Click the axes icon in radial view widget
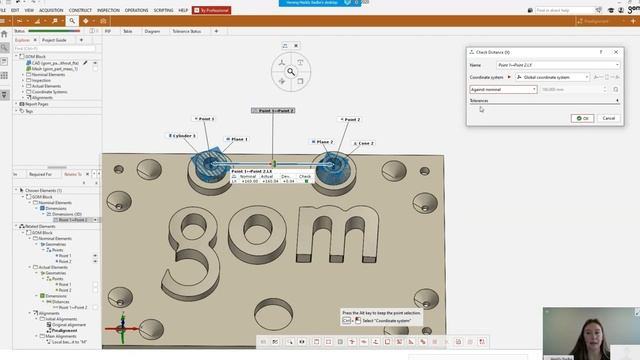The image size is (640, 360). [282, 62]
